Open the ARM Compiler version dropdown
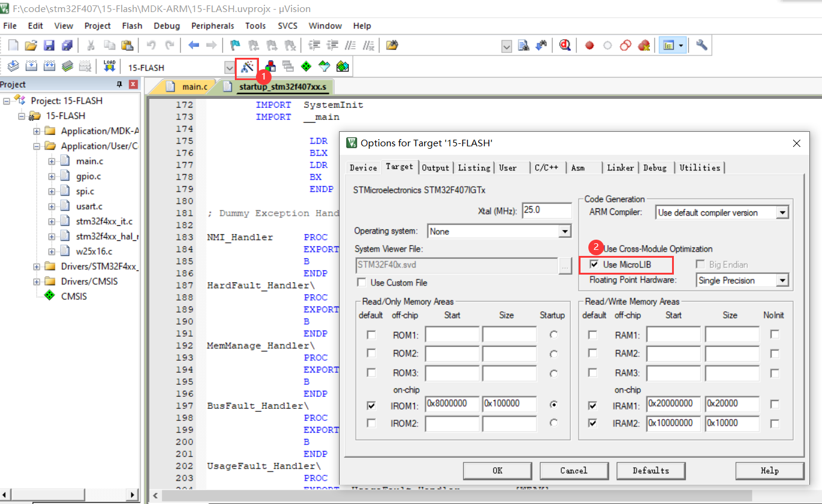Viewport: 822px width, 504px height. tap(782, 213)
